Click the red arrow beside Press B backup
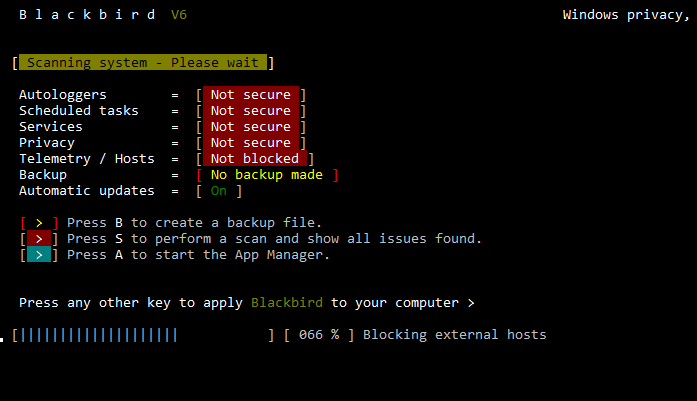697x401 pixels. point(39,223)
